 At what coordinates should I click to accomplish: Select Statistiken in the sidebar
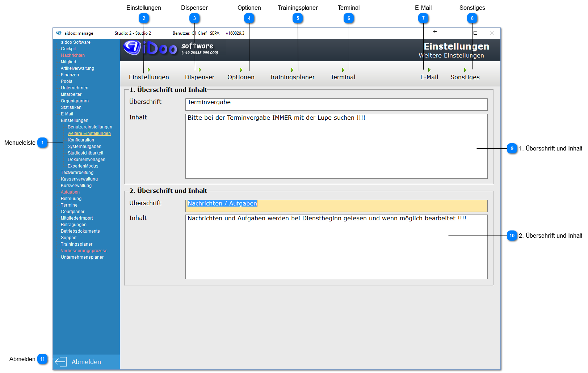coord(71,107)
